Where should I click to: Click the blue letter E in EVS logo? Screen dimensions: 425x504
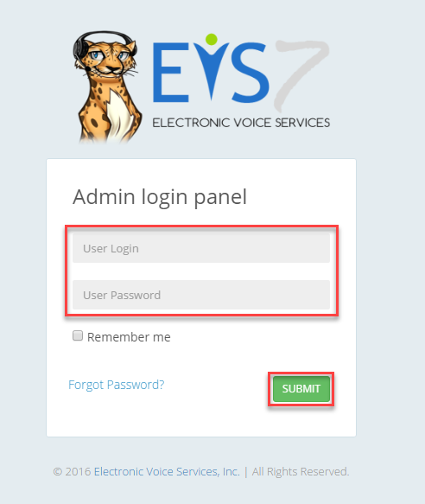171,73
